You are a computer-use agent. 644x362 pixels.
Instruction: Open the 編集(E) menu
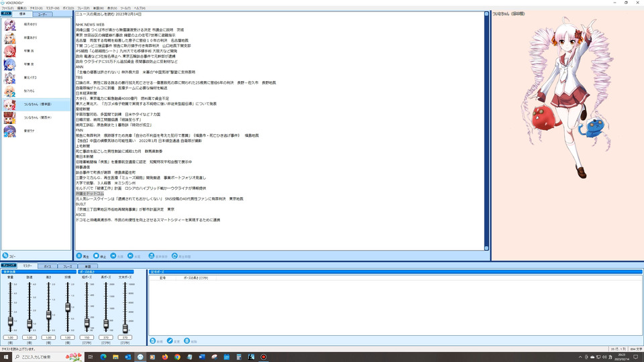(x=21, y=8)
